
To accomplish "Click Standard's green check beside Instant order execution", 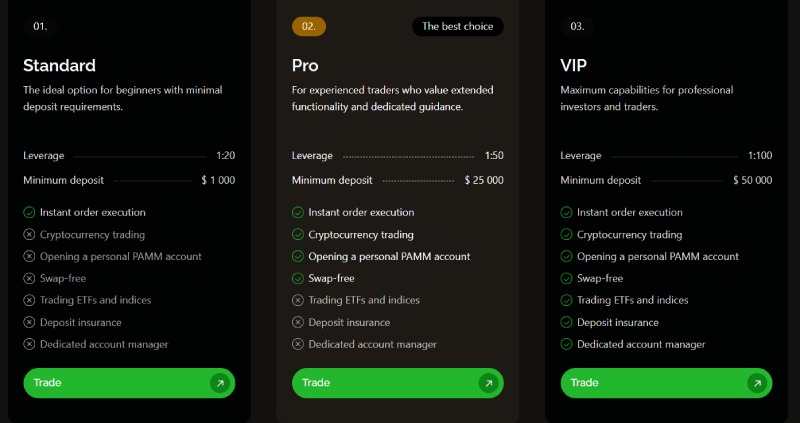I will click(x=29, y=212).
